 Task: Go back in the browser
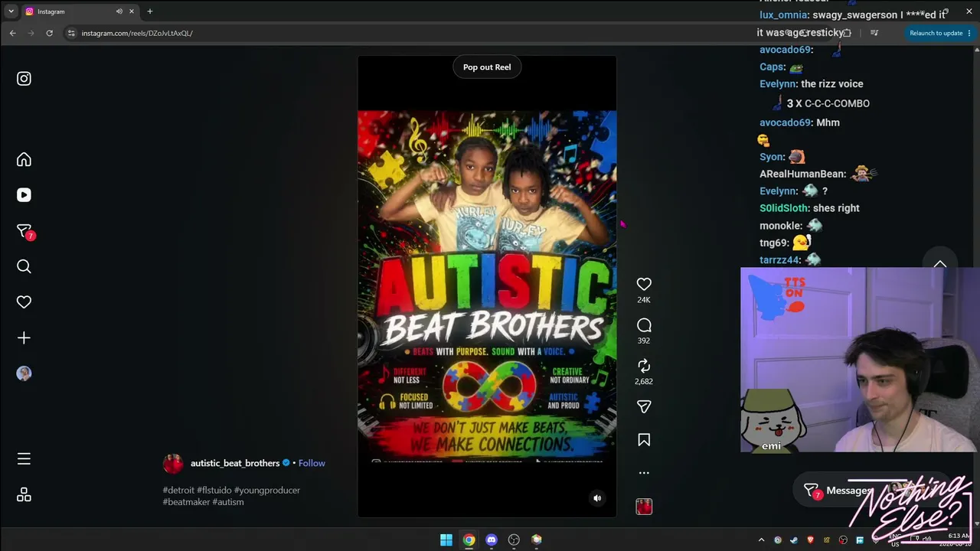[x=13, y=33]
